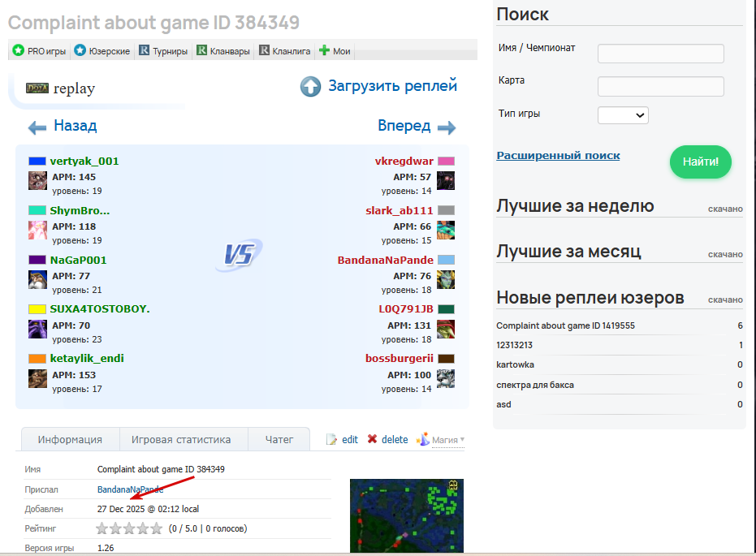Click the right arrow icon beside Вперед
The height and width of the screenshot is (556, 756).
point(447,127)
